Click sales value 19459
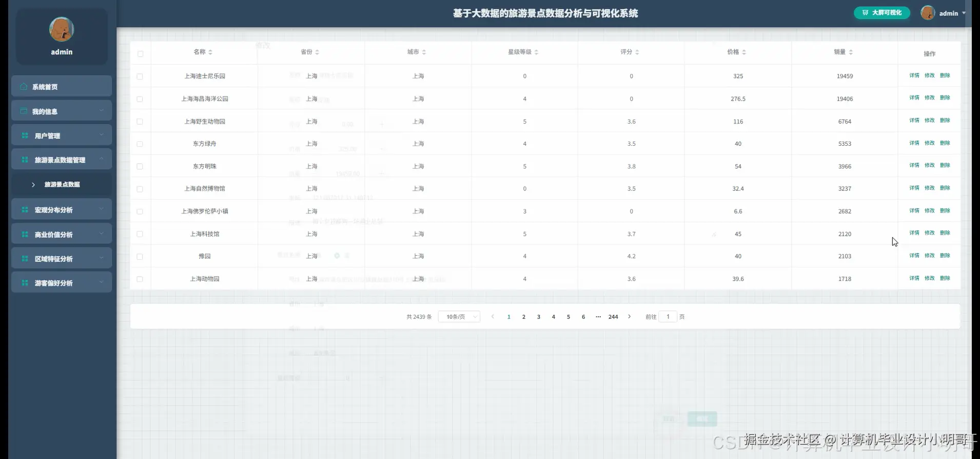Image resolution: width=980 pixels, height=459 pixels. [x=845, y=76]
